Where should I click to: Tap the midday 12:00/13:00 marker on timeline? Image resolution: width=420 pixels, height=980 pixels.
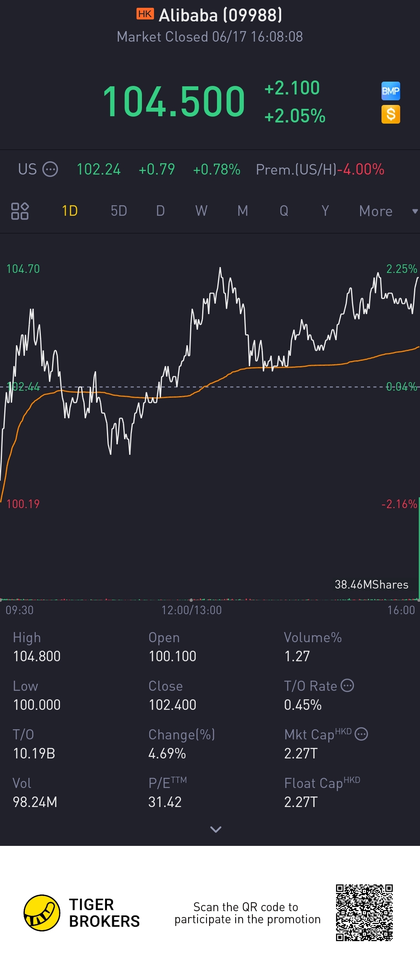(191, 610)
